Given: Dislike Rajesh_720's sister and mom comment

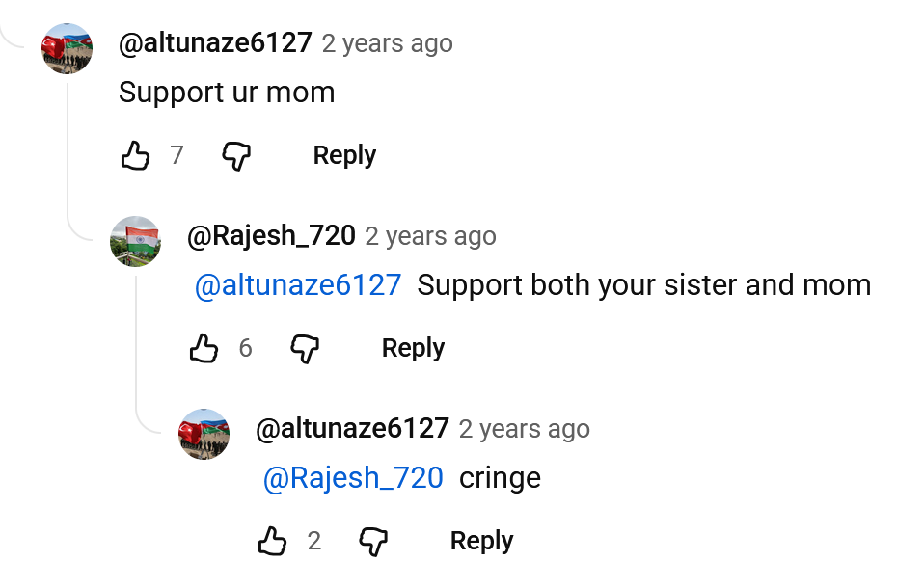Looking at the screenshot, I should 305,348.
